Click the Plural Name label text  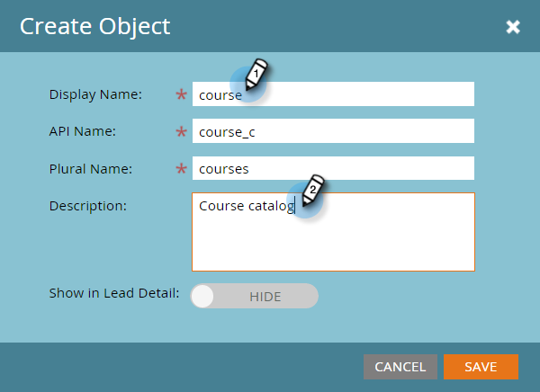pyautogui.click(x=91, y=168)
